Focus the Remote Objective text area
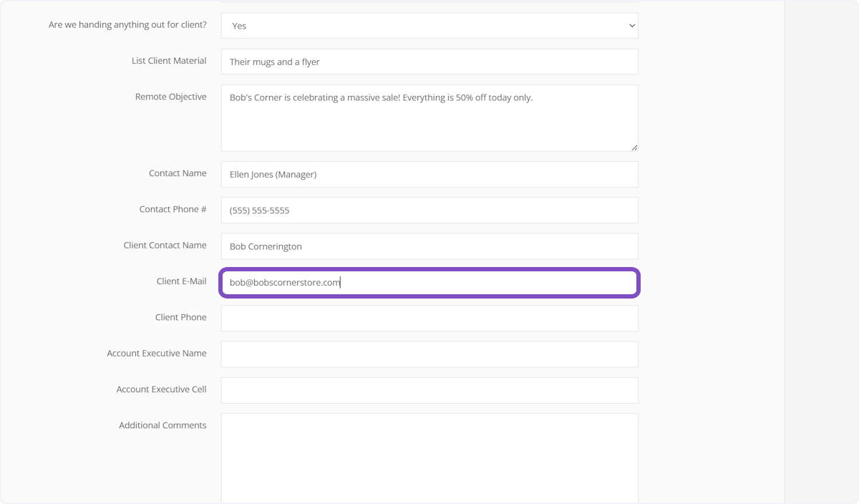This screenshot has height=504, width=859. point(429,118)
